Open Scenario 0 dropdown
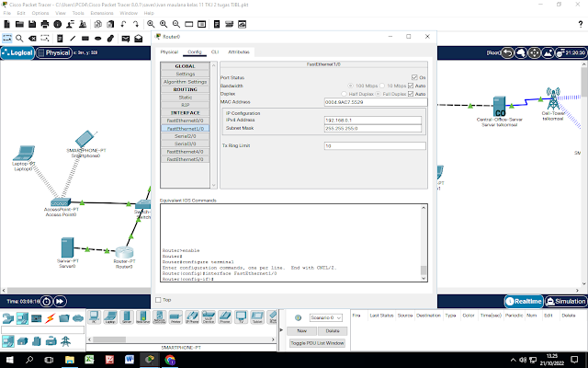Screen dimensions: 588x368 tap(326, 317)
